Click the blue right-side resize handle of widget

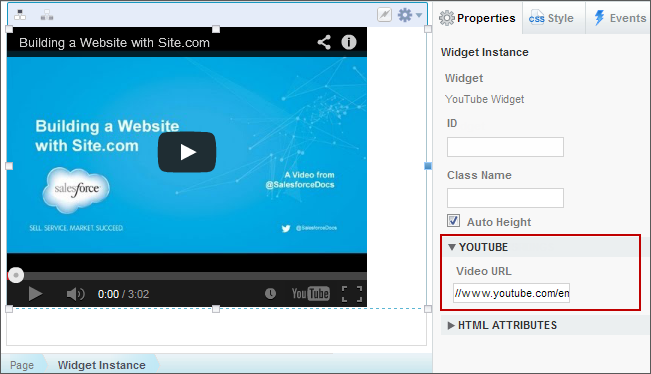(428, 166)
